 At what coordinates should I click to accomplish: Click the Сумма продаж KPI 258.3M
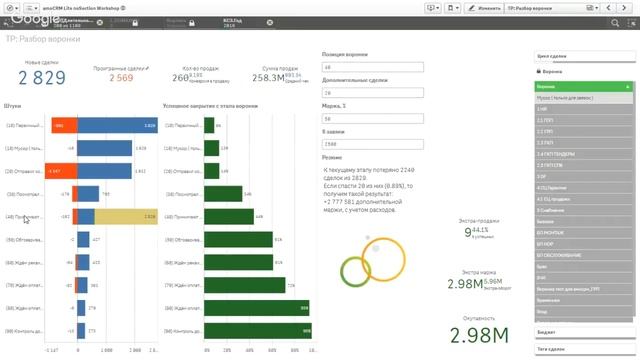click(x=268, y=78)
